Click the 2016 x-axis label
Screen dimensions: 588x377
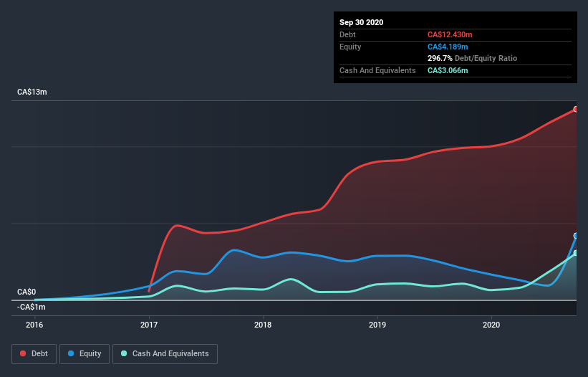coord(34,325)
